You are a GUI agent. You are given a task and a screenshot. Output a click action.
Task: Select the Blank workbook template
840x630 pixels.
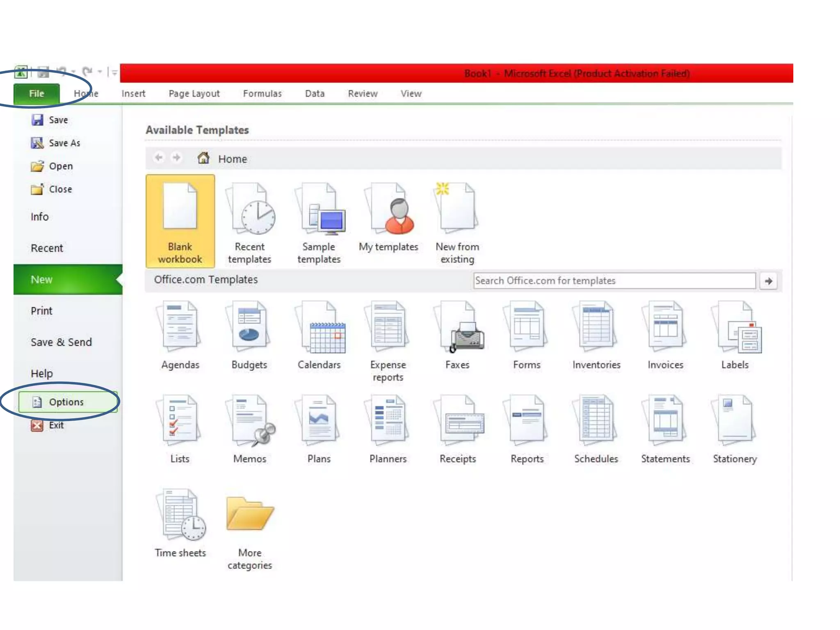180,221
